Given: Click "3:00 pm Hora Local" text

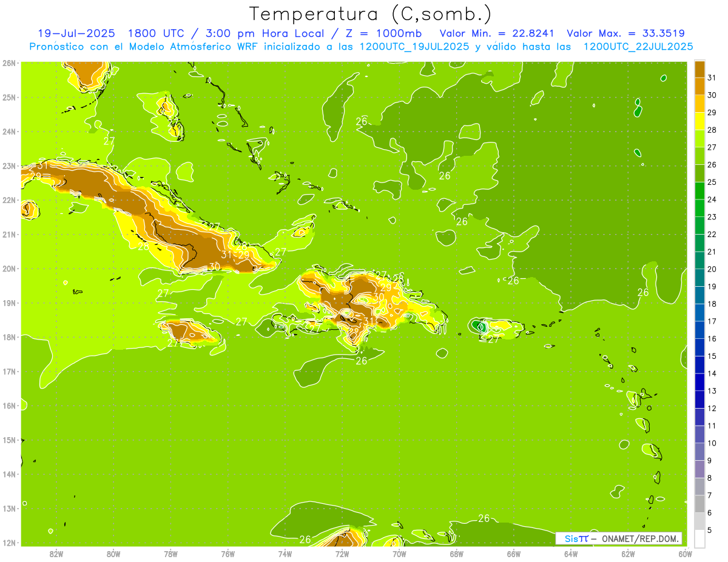Looking at the screenshot, I should pos(265,33).
